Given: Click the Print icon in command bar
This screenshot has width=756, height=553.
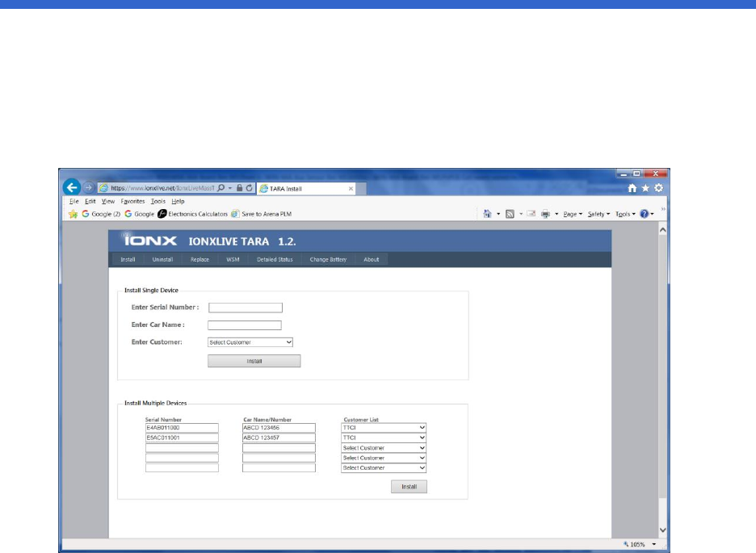Looking at the screenshot, I should (x=545, y=214).
